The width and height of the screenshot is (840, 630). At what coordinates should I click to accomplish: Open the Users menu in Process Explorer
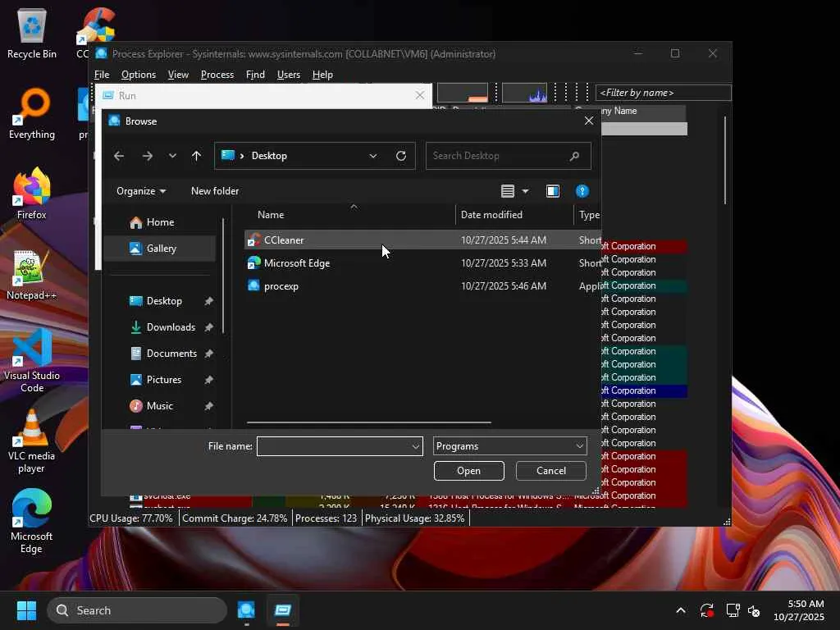coord(288,75)
